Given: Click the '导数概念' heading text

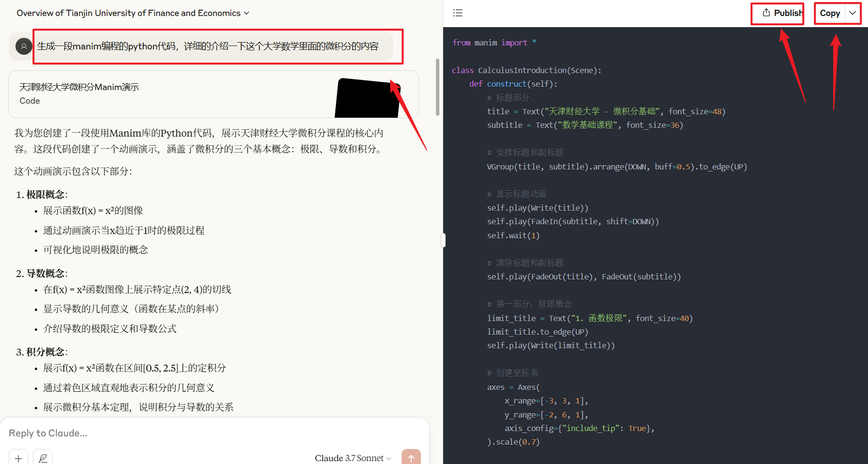Looking at the screenshot, I should click(x=45, y=274).
